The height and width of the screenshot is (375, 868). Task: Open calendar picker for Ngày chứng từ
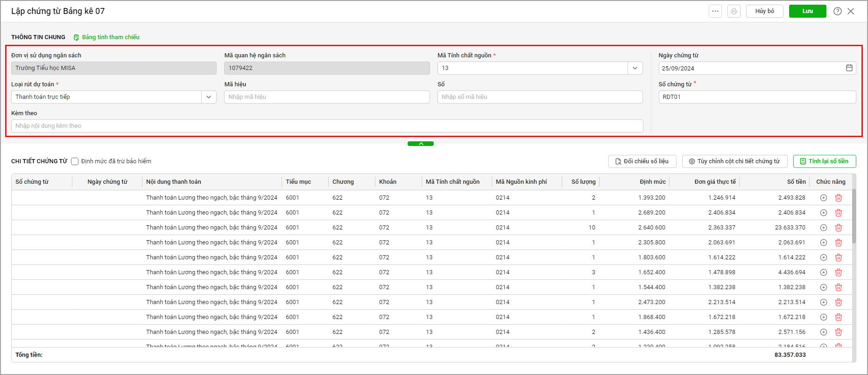(849, 68)
